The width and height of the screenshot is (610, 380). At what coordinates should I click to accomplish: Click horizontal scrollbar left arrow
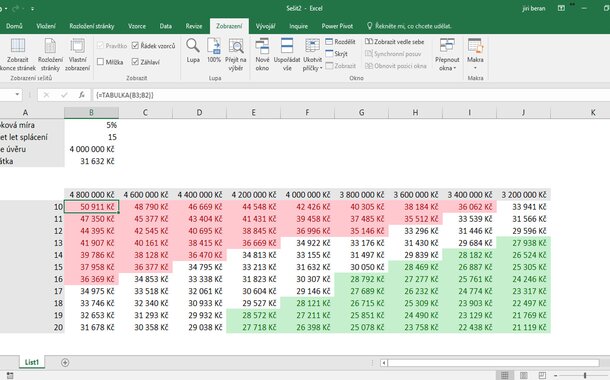click(384, 363)
